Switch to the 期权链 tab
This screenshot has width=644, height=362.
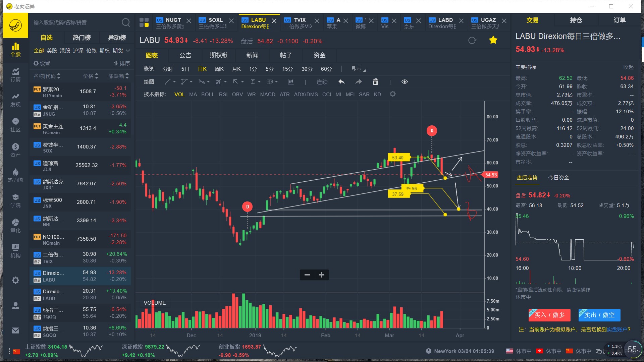coord(219,55)
